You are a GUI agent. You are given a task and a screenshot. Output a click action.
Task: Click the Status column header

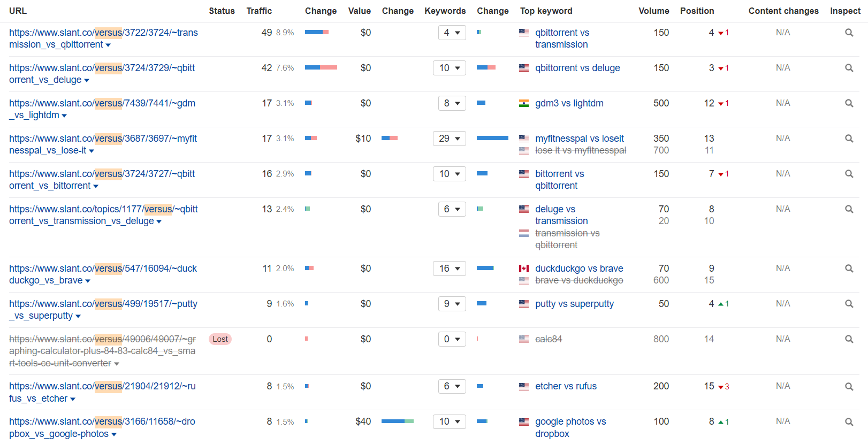222,11
